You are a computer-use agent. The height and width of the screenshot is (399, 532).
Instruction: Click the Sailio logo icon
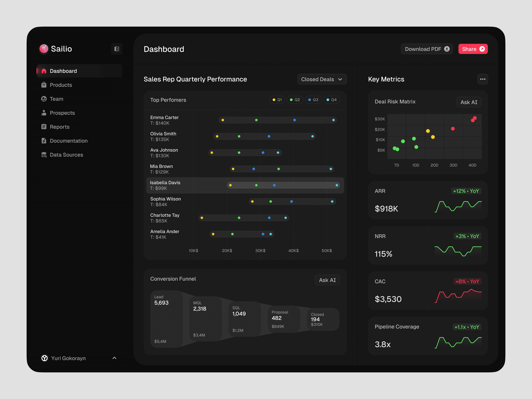point(44,49)
